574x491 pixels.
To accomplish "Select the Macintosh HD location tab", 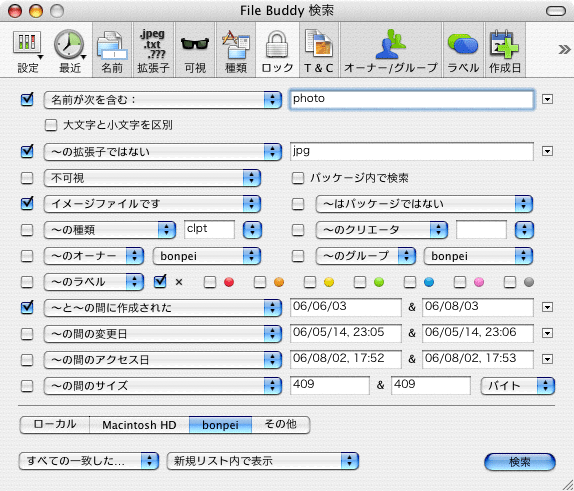I will (139, 425).
